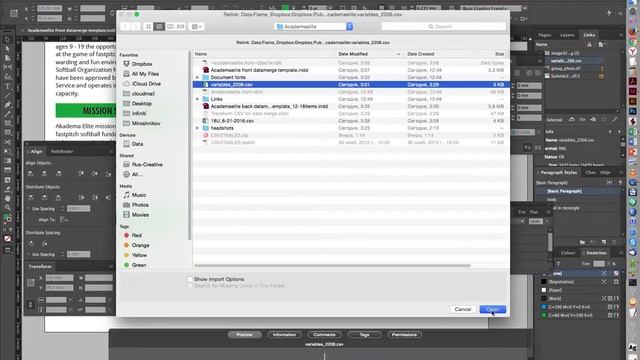Select the Type tool in the InDesign toolbox
This screenshot has width=640, height=360.
(x=7, y=87)
